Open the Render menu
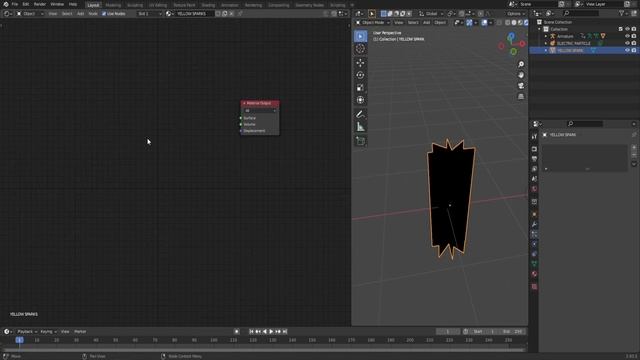 (40, 4)
